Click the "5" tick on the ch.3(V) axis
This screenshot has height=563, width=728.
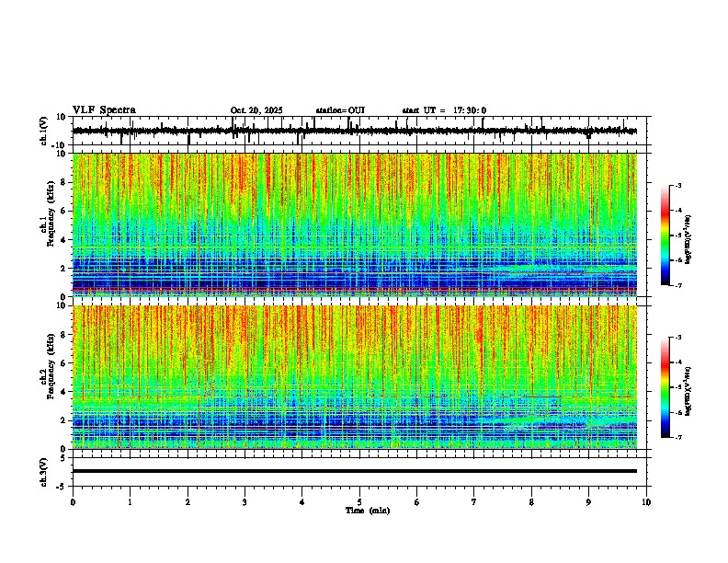[x=63, y=458]
